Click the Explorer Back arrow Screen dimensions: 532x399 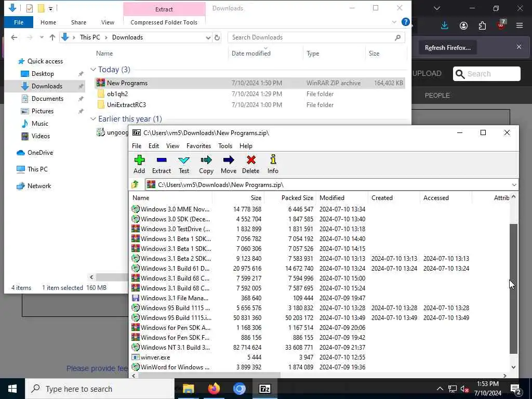[14, 37]
